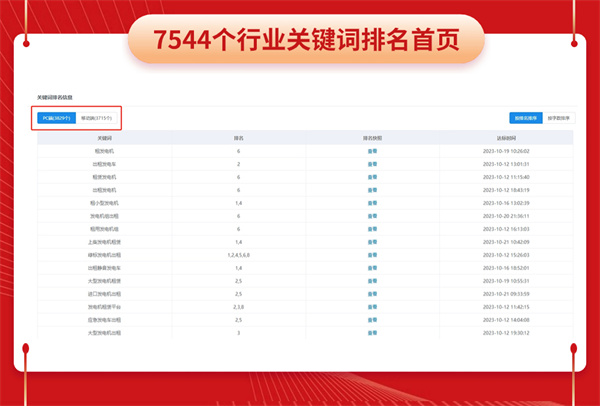Switch to the PC端 tab

coord(57,118)
